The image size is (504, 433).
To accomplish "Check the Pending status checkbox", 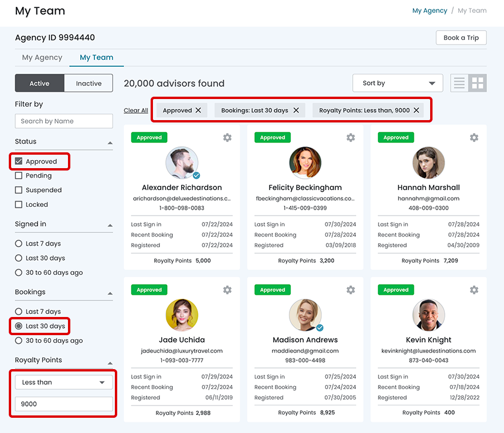I will (19, 176).
